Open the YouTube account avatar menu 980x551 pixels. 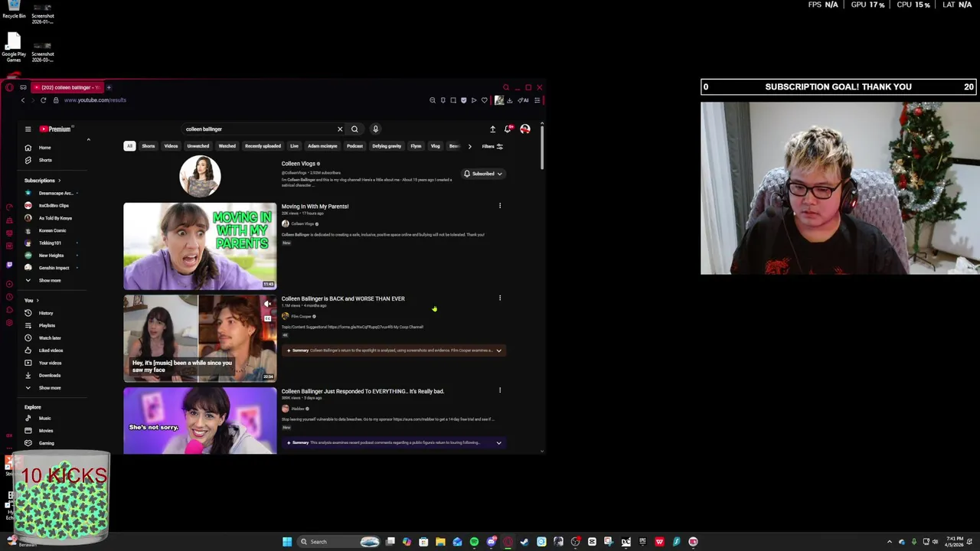pyautogui.click(x=525, y=129)
